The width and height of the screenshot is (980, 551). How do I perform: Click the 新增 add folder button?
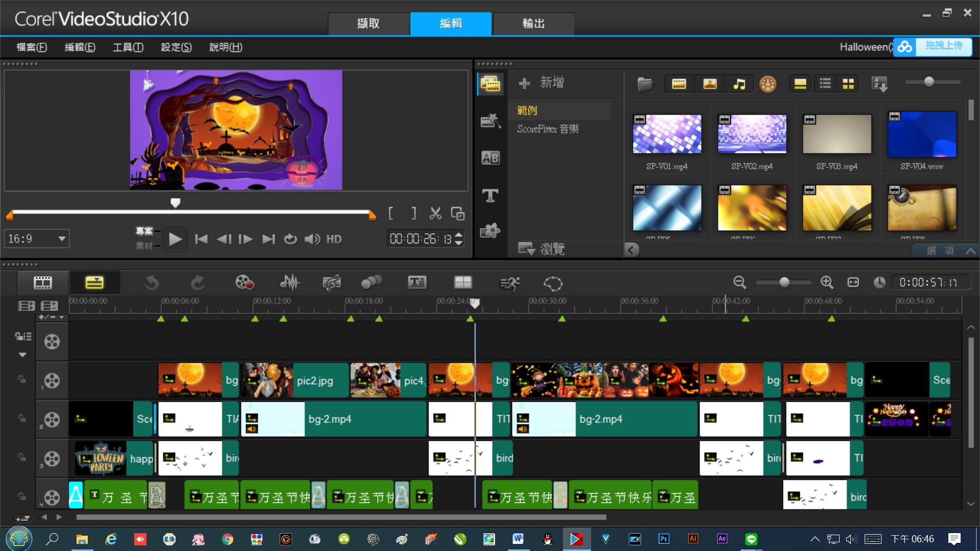tap(542, 83)
